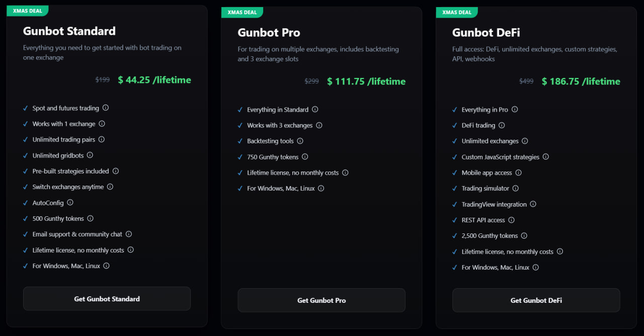Image resolution: width=644 pixels, height=336 pixels.
Task: Click the Mobile app access info icon
Action: 520,172
